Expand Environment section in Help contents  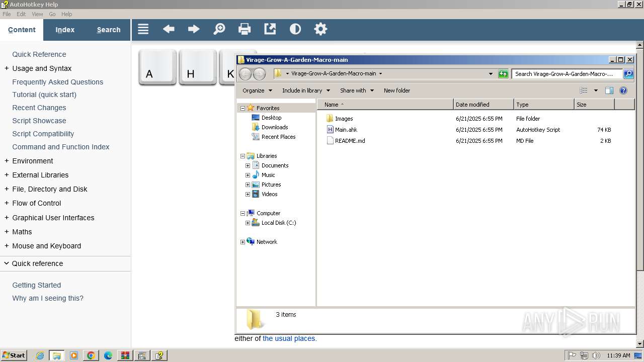pyautogui.click(x=7, y=161)
